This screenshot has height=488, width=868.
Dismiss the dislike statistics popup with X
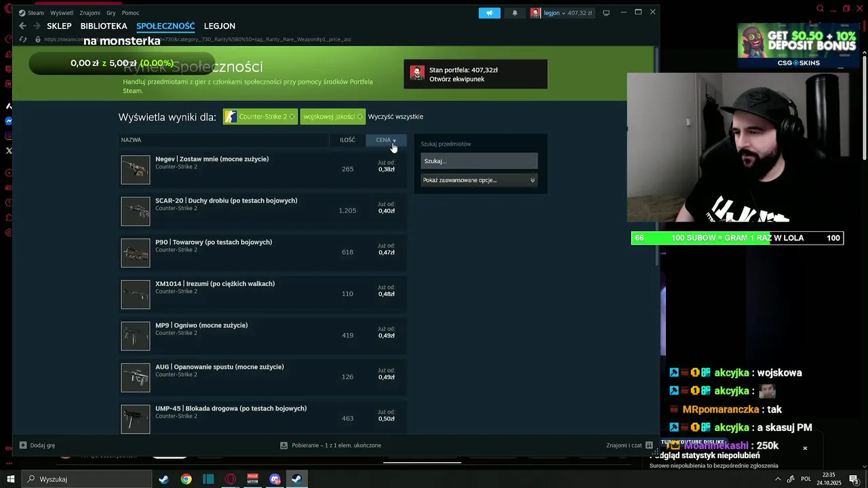(805, 448)
